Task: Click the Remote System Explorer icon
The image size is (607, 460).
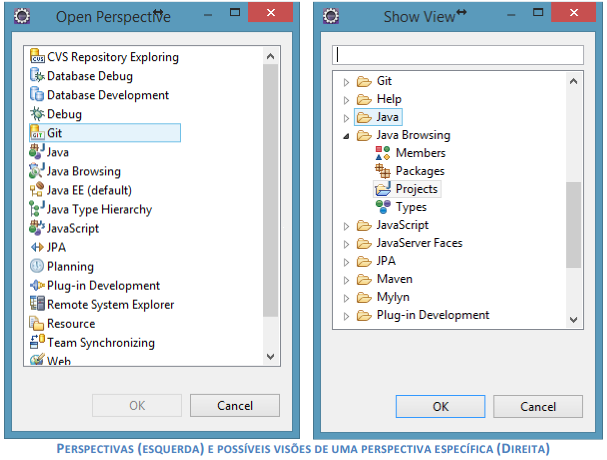Action: pos(37,304)
